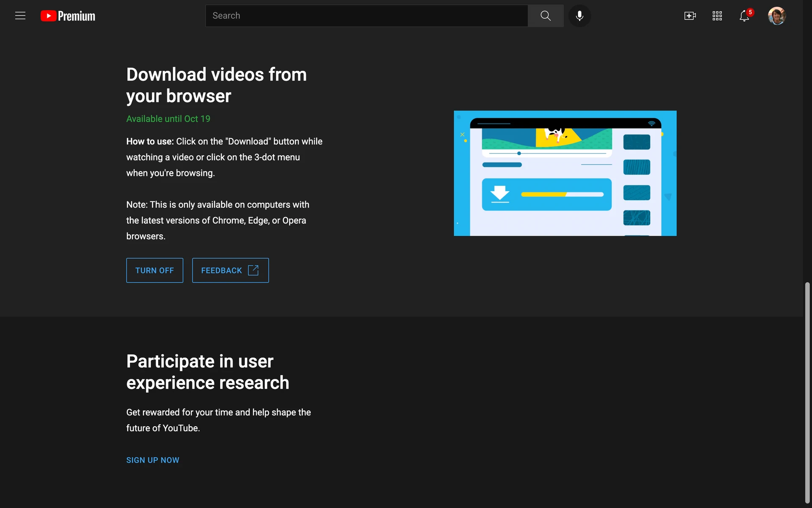Click the Sign Up Now link
Viewport: 812px width, 508px height.
click(x=153, y=460)
